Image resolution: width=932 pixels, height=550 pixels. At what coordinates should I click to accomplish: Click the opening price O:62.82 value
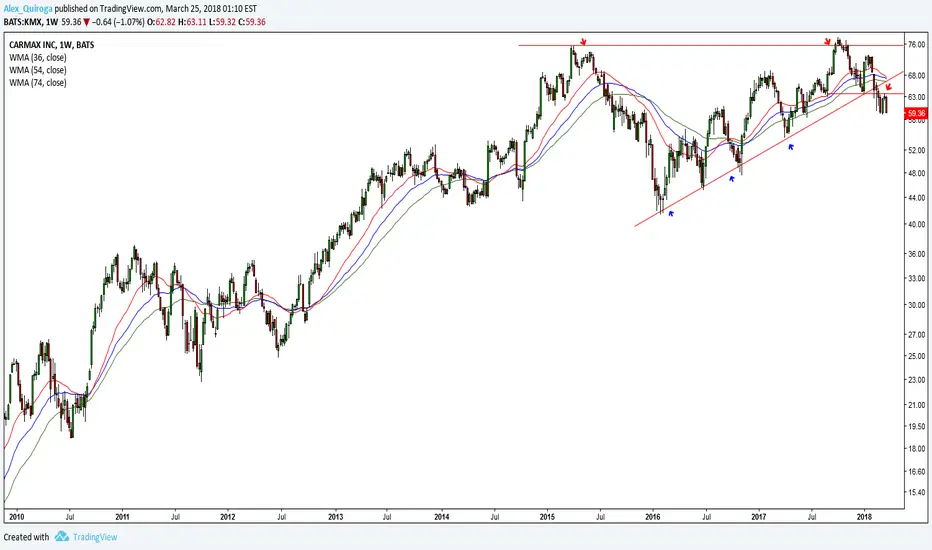click(160, 22)
